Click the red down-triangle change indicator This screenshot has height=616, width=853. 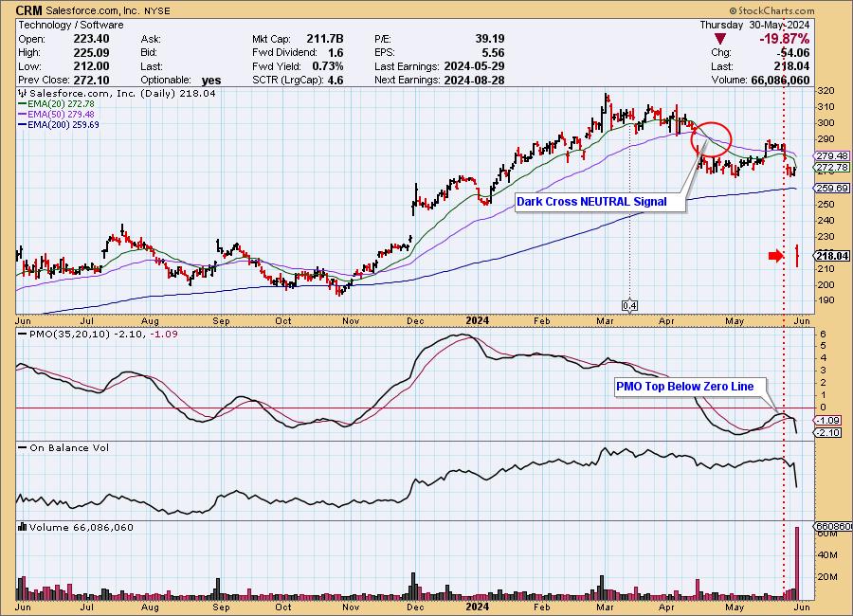720,39
